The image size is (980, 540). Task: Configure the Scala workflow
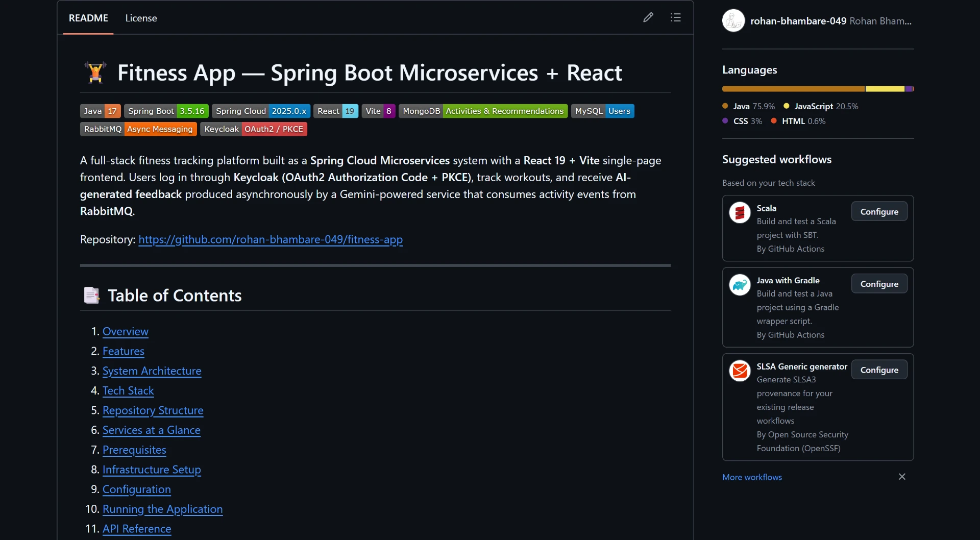point(879,212)
